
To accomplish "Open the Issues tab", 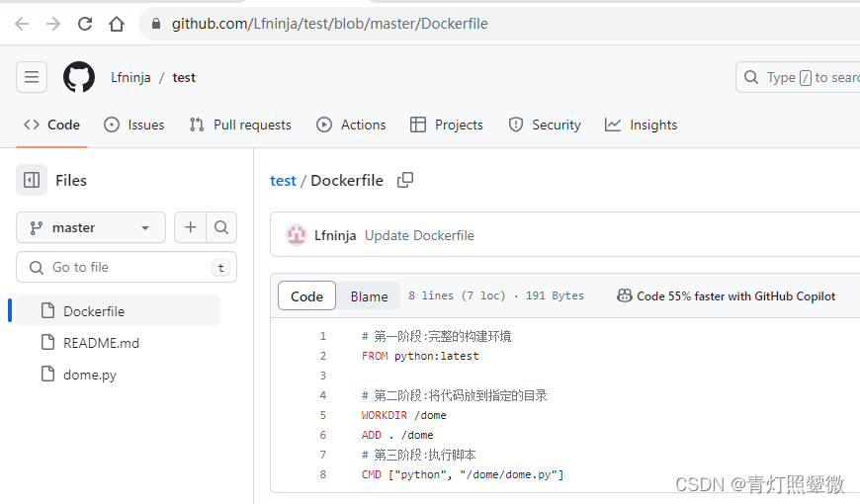I will click(134, 126).
